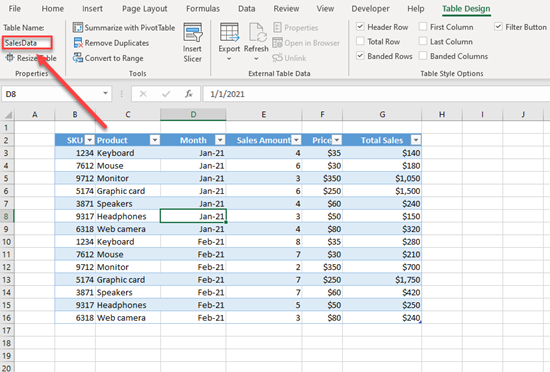Image resolution: width=550 pixels, height=372 pixels.
Task: Click the $700 Total Sales cell
Action: 382,267
